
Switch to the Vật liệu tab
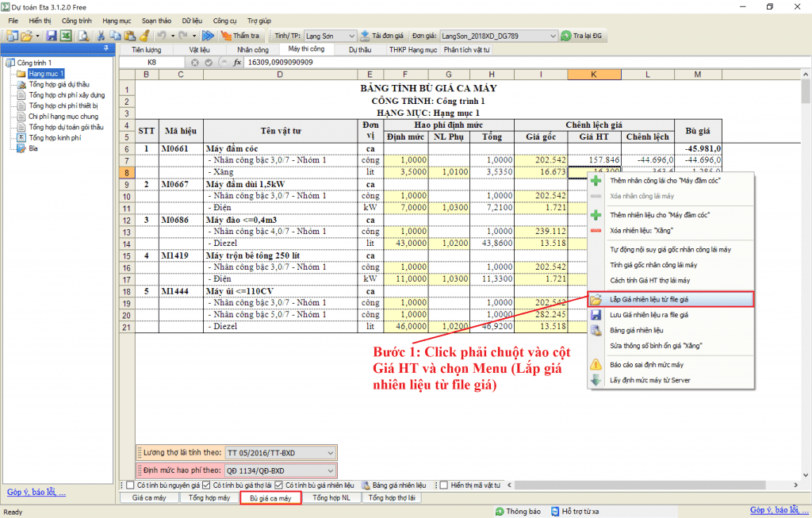click(199, 50)
